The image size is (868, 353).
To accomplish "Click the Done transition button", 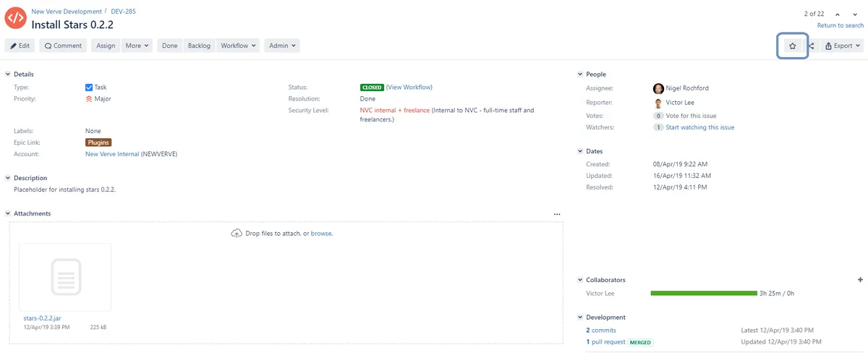I will pos(169,46).
